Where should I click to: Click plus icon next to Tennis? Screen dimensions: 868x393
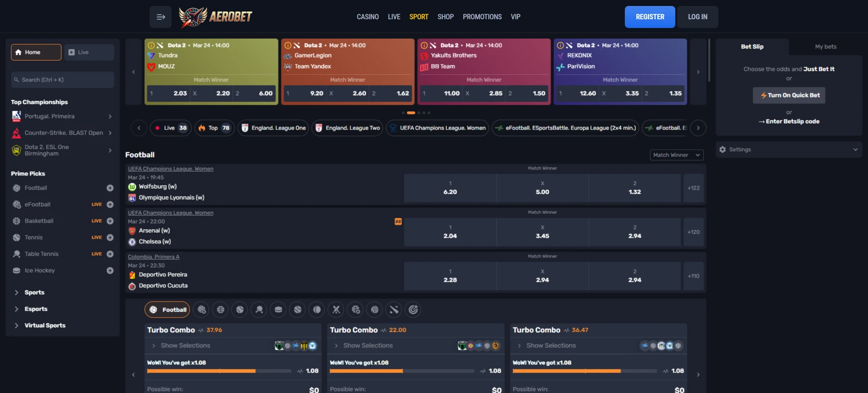[110, 238]
